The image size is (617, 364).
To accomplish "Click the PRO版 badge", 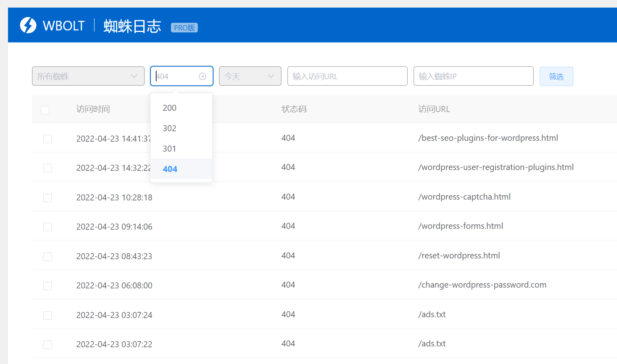I will 184,28.
